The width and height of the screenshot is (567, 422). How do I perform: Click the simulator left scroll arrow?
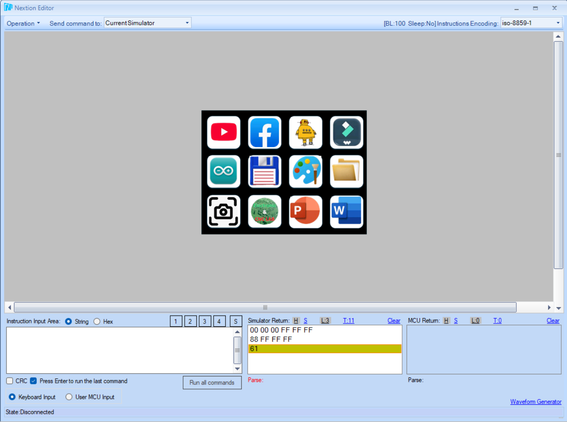[9, 307]
